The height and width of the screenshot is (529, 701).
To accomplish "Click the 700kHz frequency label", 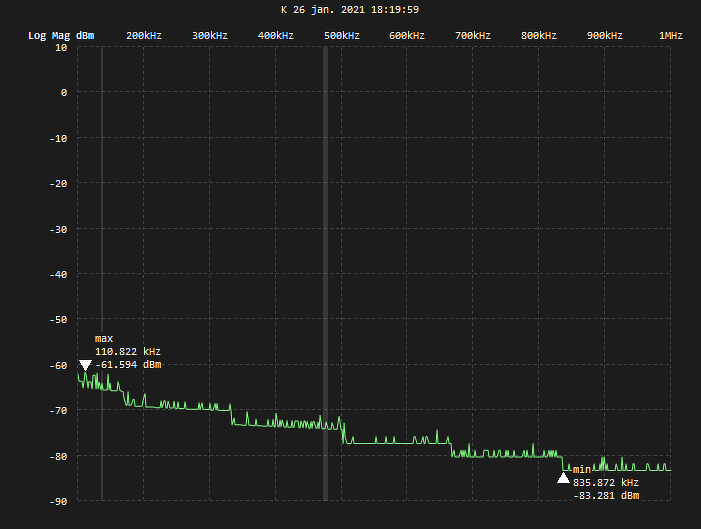I will tap(473, 35).
